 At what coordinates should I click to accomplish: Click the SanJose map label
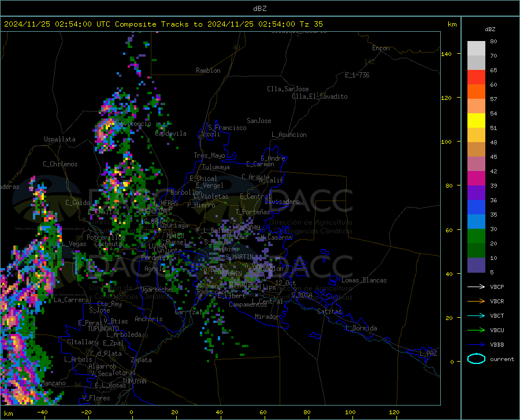tap(259, 121)
